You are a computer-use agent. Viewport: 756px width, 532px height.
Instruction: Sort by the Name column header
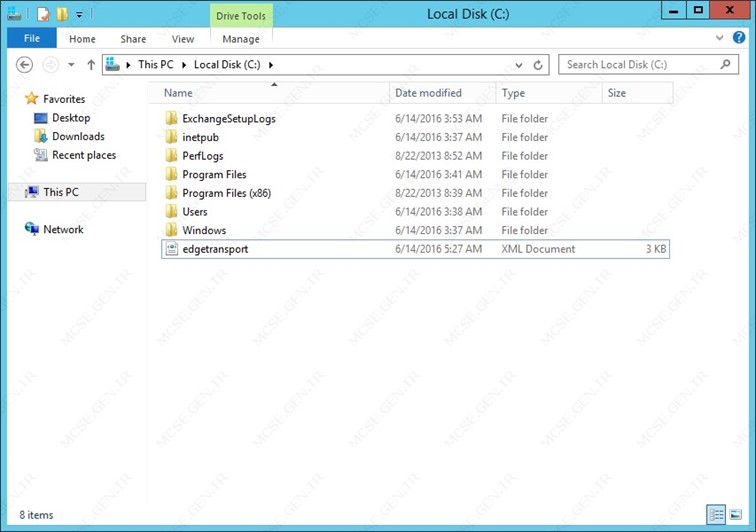(269, 93)
